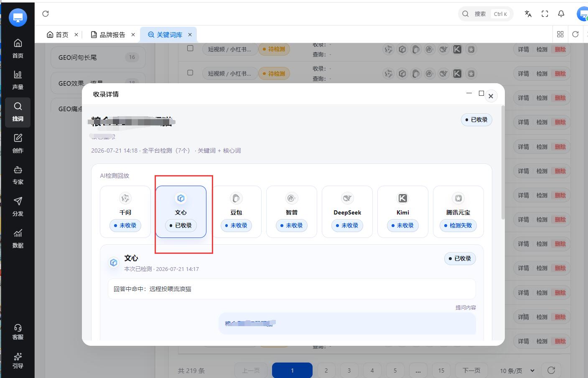Expand the pagination ellipsis
Screen dimensions: 588x378
pyautogui.click(x=418, y=370)
